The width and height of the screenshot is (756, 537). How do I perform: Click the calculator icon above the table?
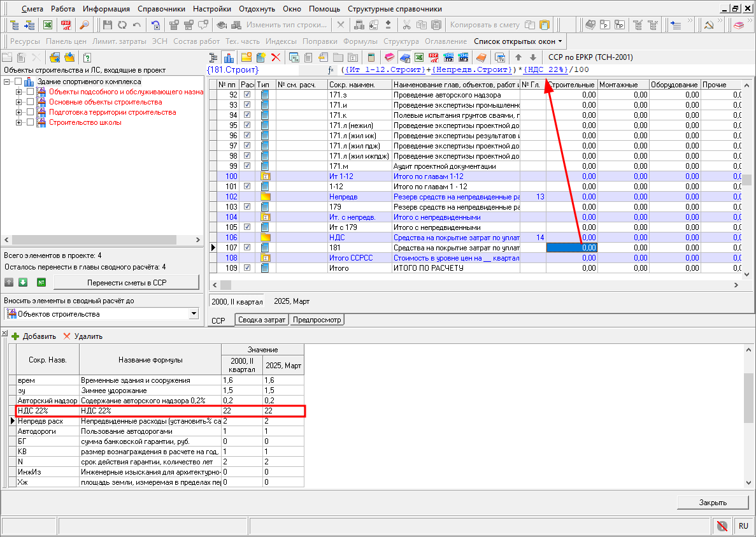[371, 57]
